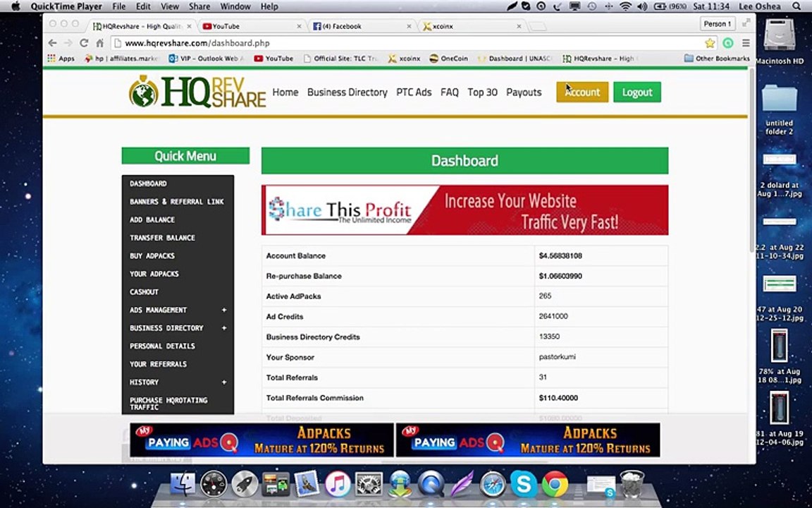This screenshot has width=812, height=508.
Task: Open the Person 1 profile switcher
Action: [x=718, y=24]
